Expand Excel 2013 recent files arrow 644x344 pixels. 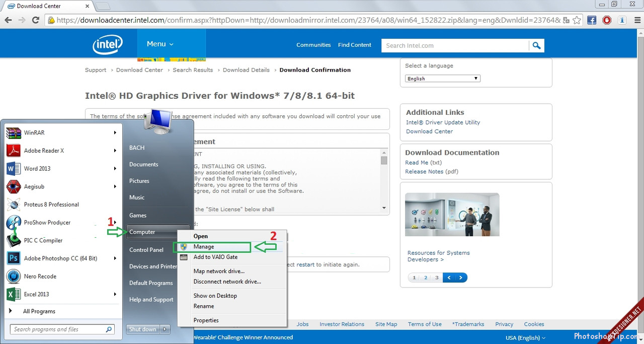115,294
